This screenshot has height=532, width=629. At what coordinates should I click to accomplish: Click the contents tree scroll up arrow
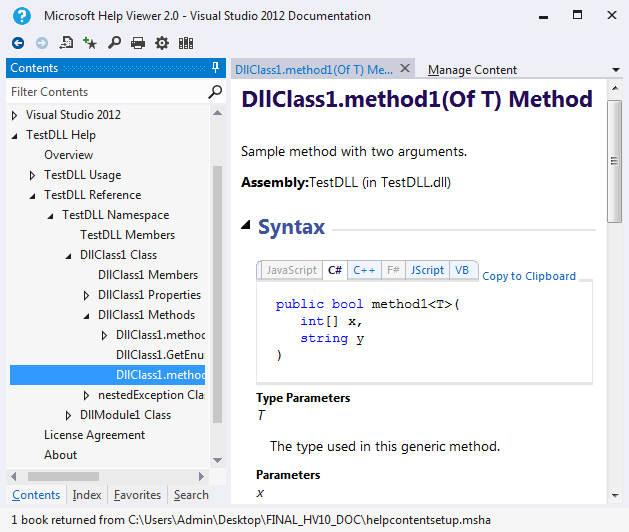click(217, 113)
